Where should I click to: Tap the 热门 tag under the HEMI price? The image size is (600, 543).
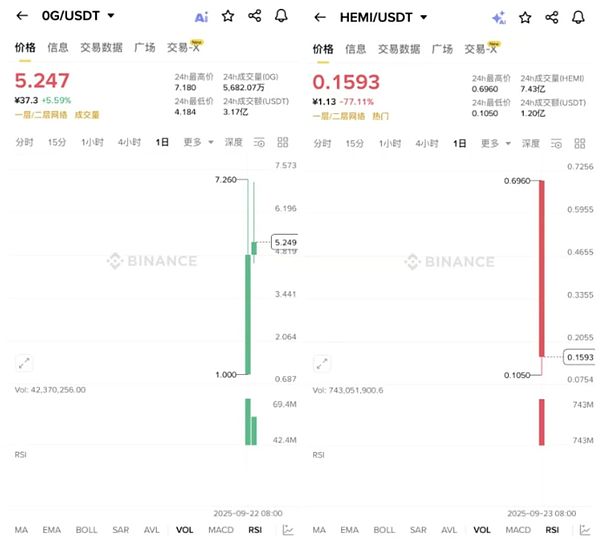(381, 115)
